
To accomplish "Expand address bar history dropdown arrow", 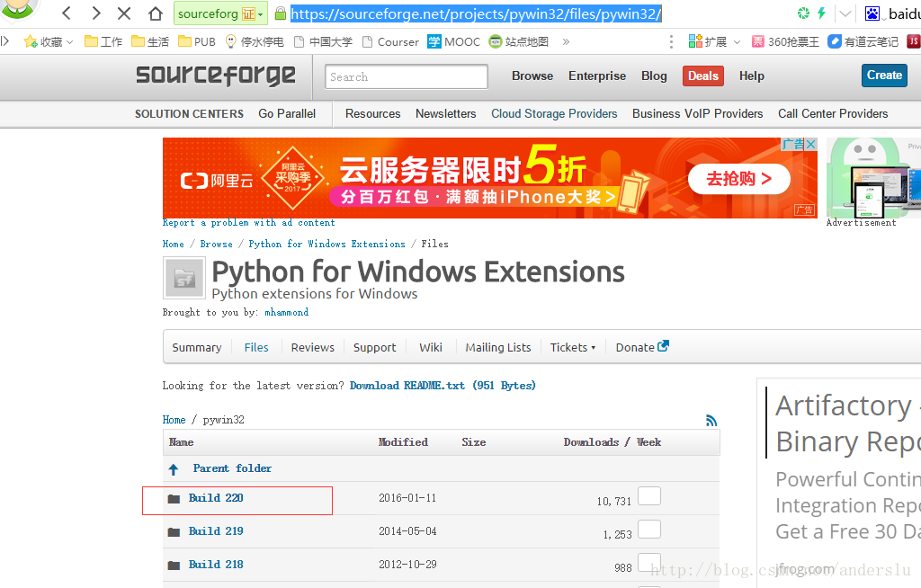I will click(845, 13).
